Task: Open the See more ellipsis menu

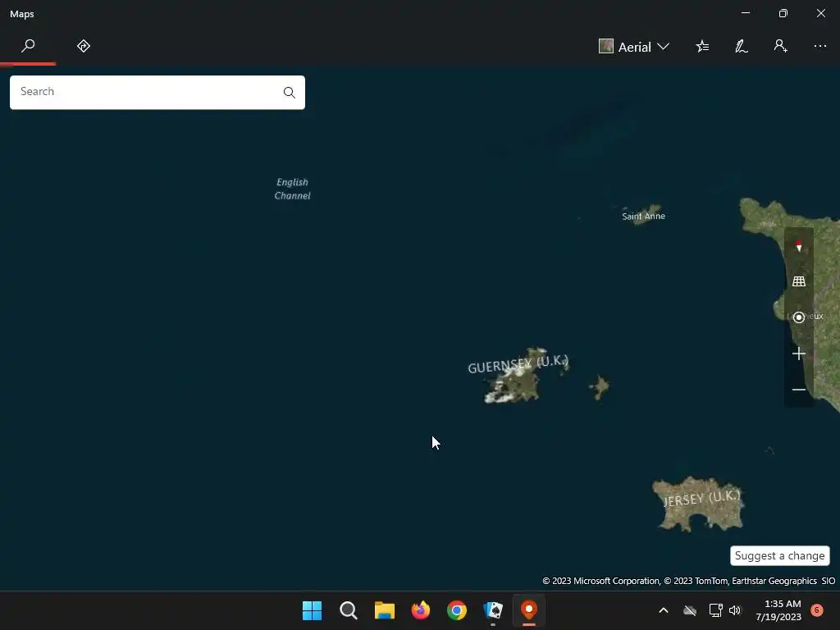Action: (820, 47)
